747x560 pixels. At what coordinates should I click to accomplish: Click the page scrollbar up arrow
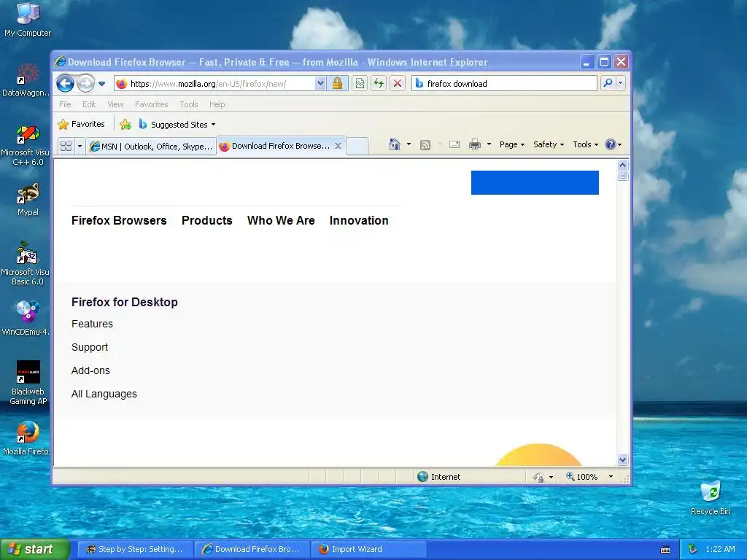click(623, 166)
